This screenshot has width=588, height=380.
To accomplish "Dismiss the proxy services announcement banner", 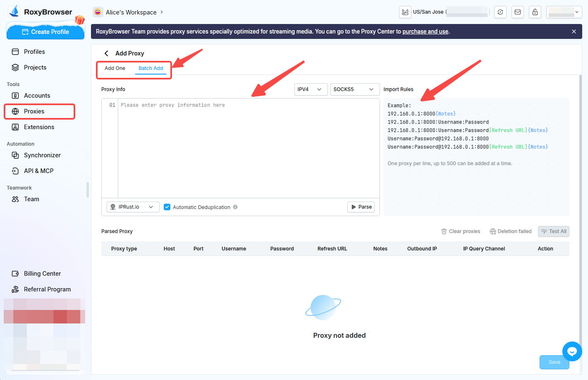I will point(574,31).
